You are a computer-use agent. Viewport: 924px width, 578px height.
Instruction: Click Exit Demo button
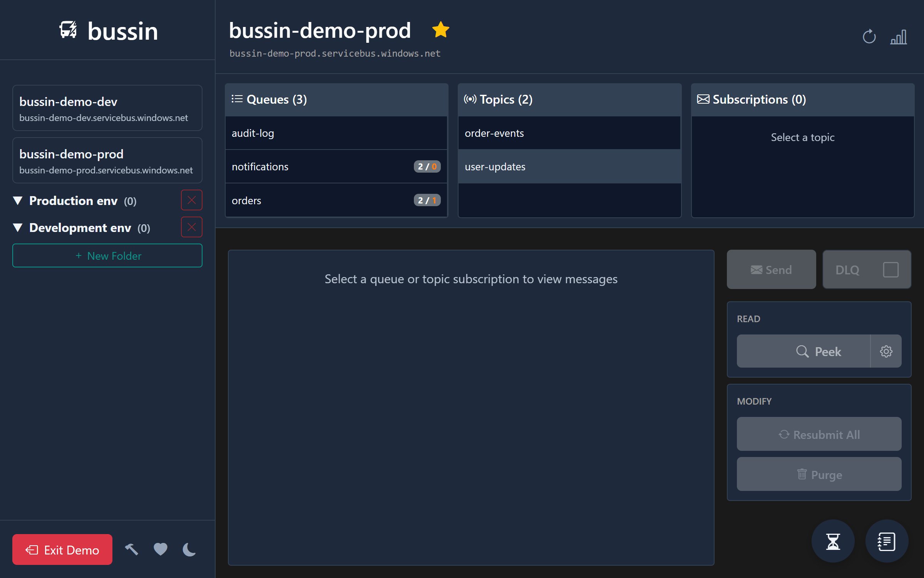tap(62, 549)
